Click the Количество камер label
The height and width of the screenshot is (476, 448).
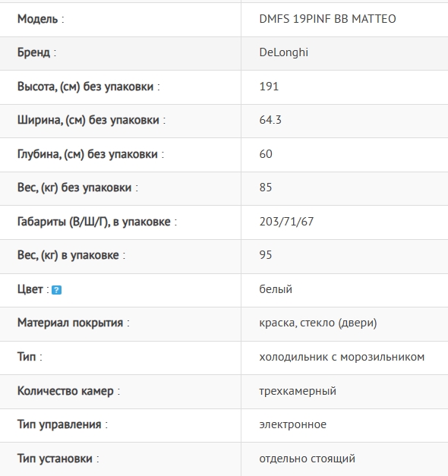coord(65,391)
